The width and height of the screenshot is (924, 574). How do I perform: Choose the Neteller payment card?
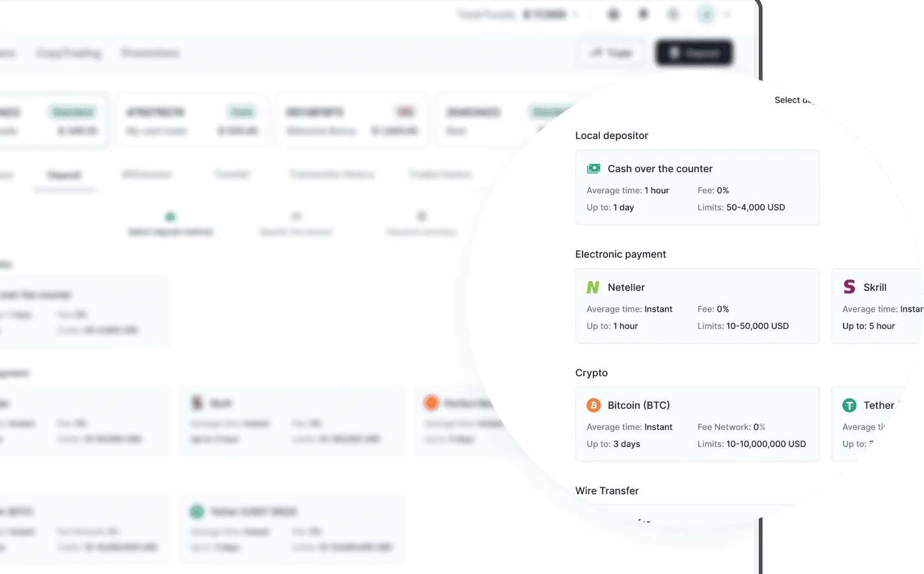697,306
